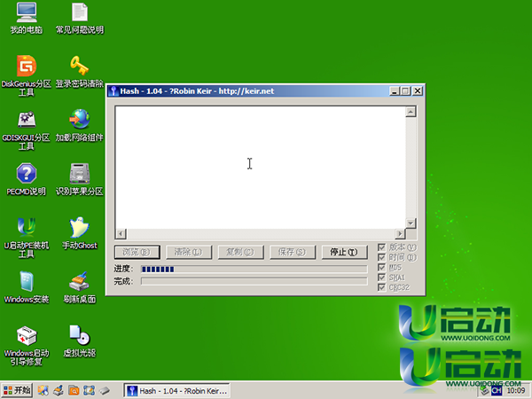Open Windows boot repair toolkit icon
The height and width of the screenshot is (399, 532).
click(x=27, y=335)
